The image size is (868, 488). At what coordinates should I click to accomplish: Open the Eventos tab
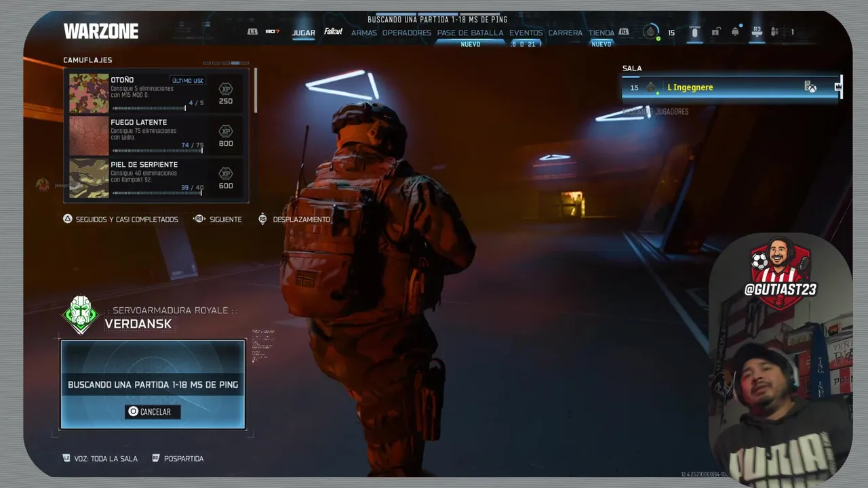[x=526, y=33]
